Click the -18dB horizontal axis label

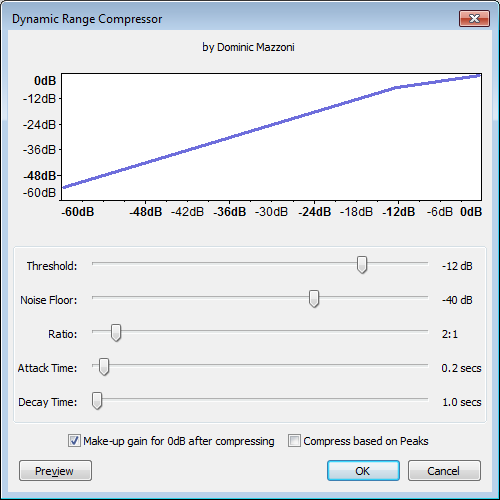(x=356, y=212)
